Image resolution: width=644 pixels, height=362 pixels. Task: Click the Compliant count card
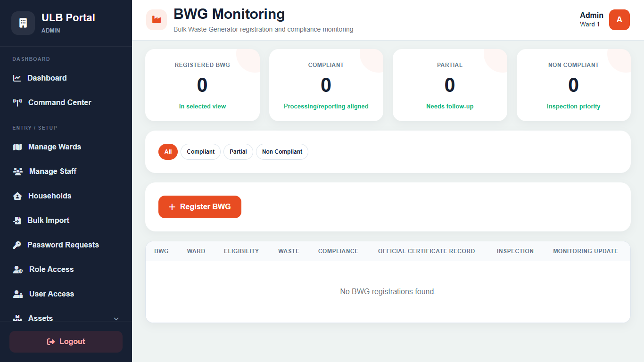[x=326, y=85]
